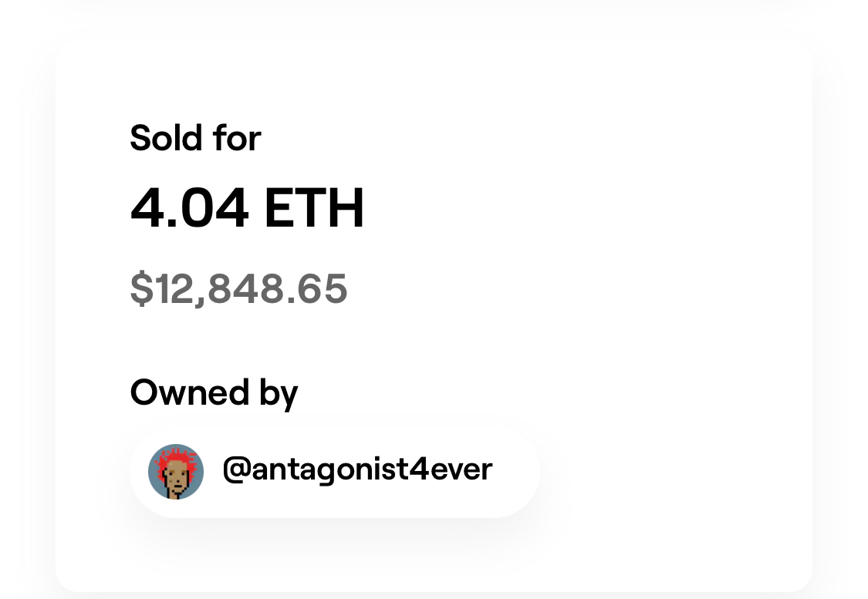This screenshot has width=868, height=599.
Task: Click the word 'Sold' in the header
Action: coord(166,138)
